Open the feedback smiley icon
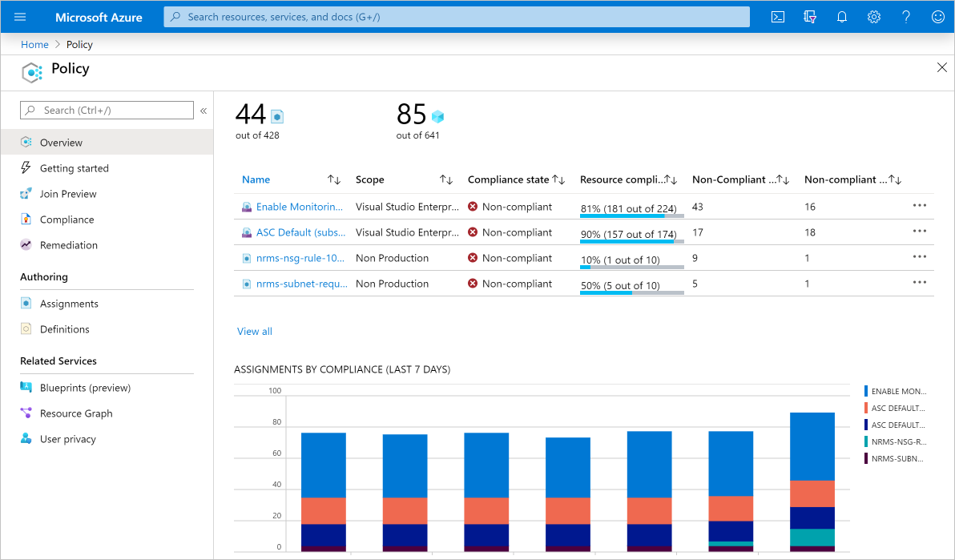Screen dimensions: 955x560 coord(938,17)
